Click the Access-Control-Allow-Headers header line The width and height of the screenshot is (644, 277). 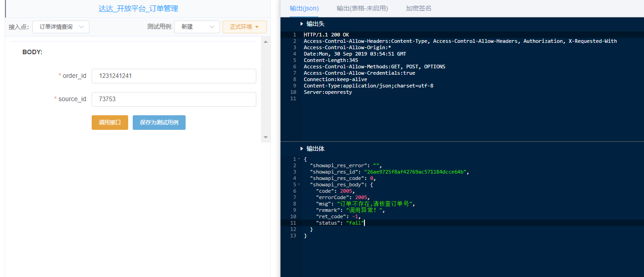click(x=460, y=41)
